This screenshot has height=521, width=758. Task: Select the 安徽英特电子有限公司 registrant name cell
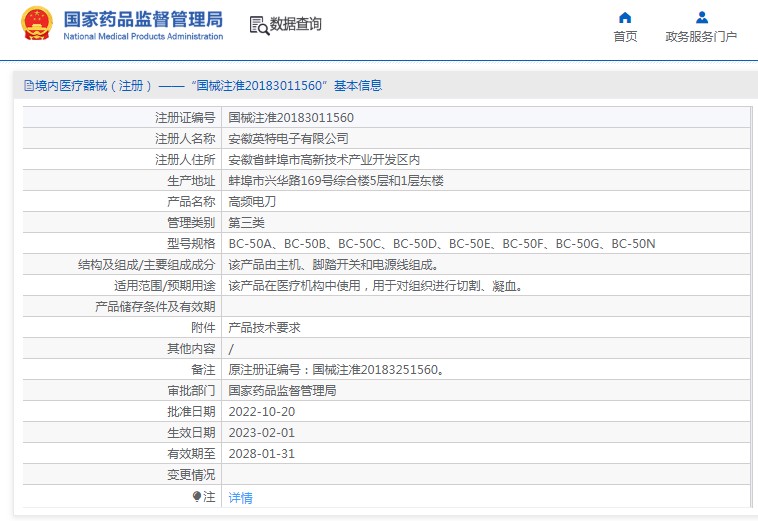tap(289, 139)
